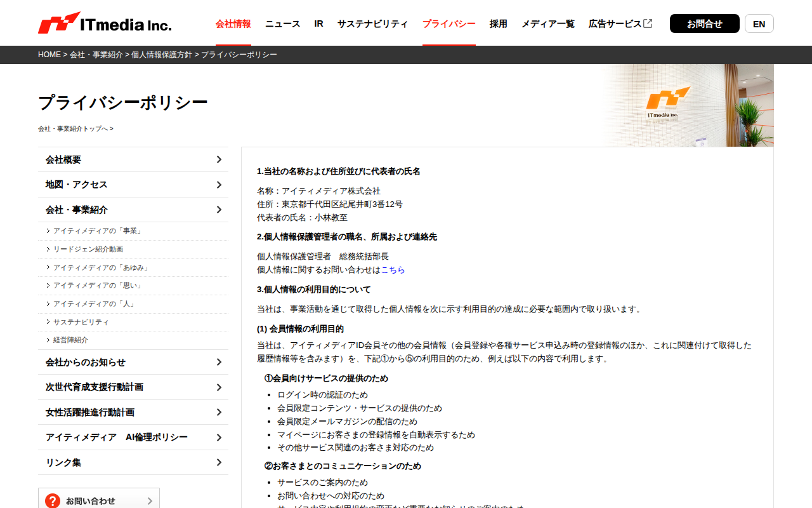Expand the 女性活躍推進行動計画 chevron

coord(219,412)
